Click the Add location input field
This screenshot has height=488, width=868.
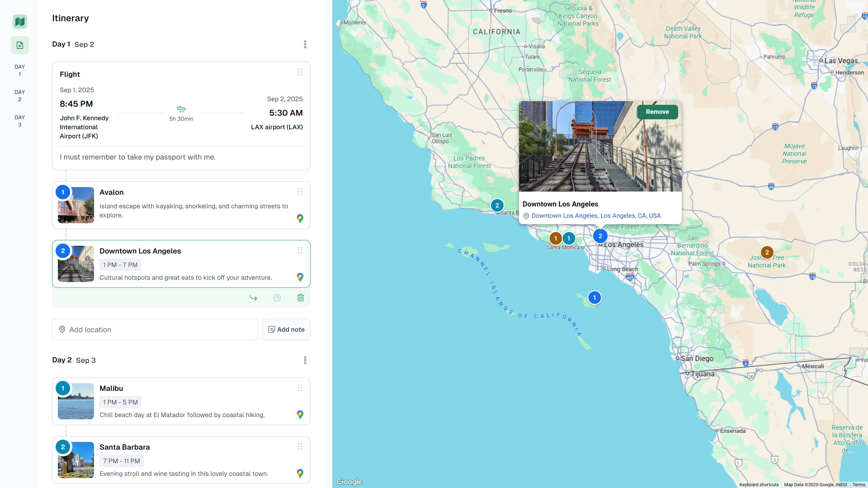pos(155,329)
